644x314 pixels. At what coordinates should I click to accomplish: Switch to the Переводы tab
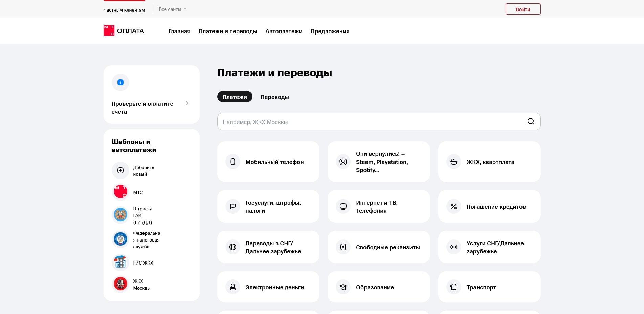tap(274, 97)
